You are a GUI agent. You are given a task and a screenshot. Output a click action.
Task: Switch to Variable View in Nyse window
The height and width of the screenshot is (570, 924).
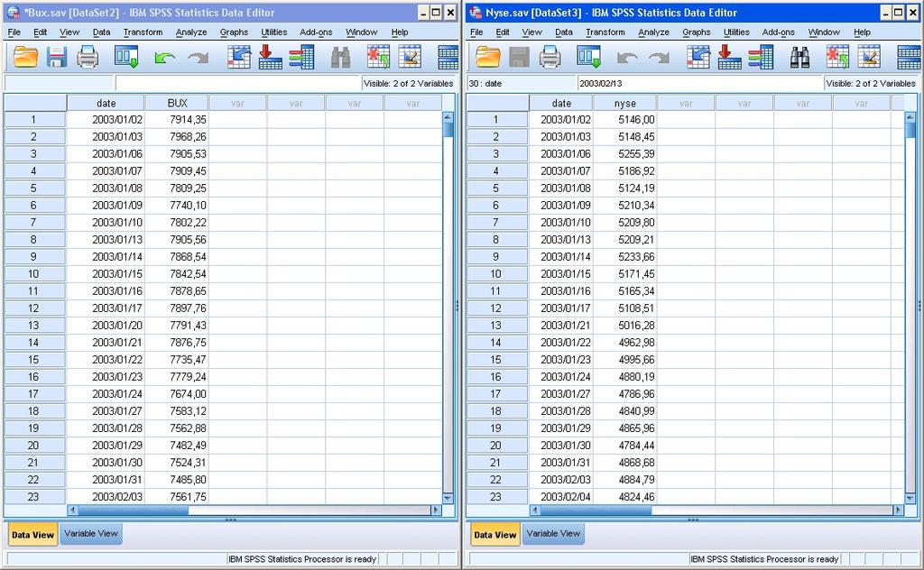pos(553,534)
